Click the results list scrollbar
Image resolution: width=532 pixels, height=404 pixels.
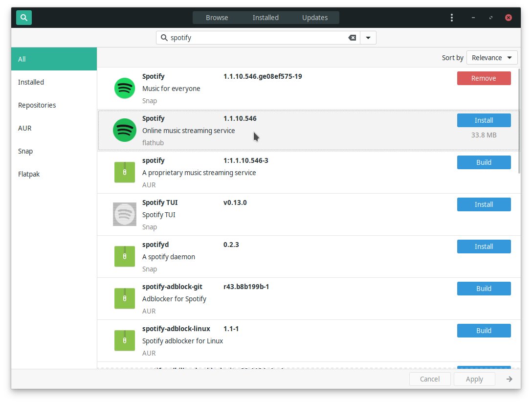click(x=519, y=121)
